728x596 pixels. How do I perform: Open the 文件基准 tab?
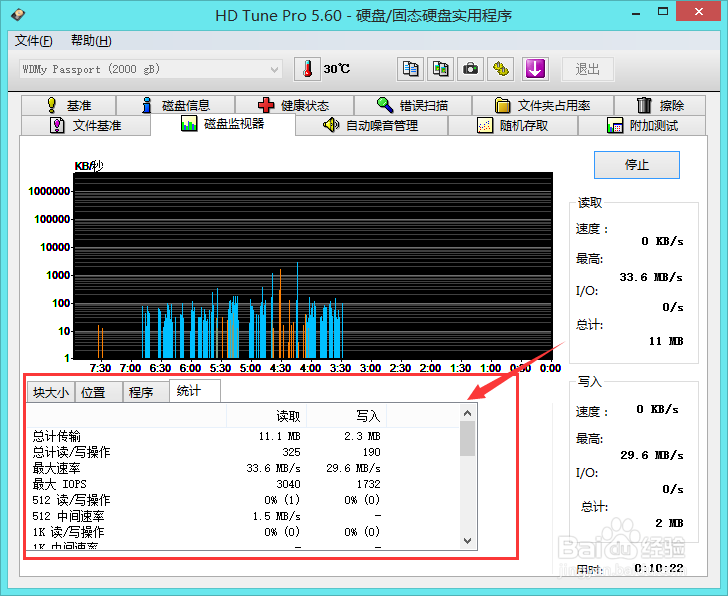click(86, 125)
